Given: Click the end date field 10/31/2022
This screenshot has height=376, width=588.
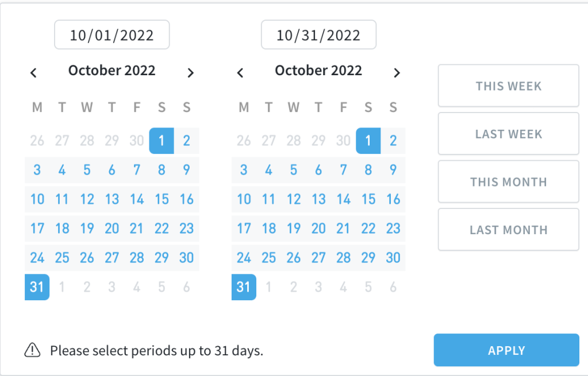Looking at the screenshot, I should [319, 35].
